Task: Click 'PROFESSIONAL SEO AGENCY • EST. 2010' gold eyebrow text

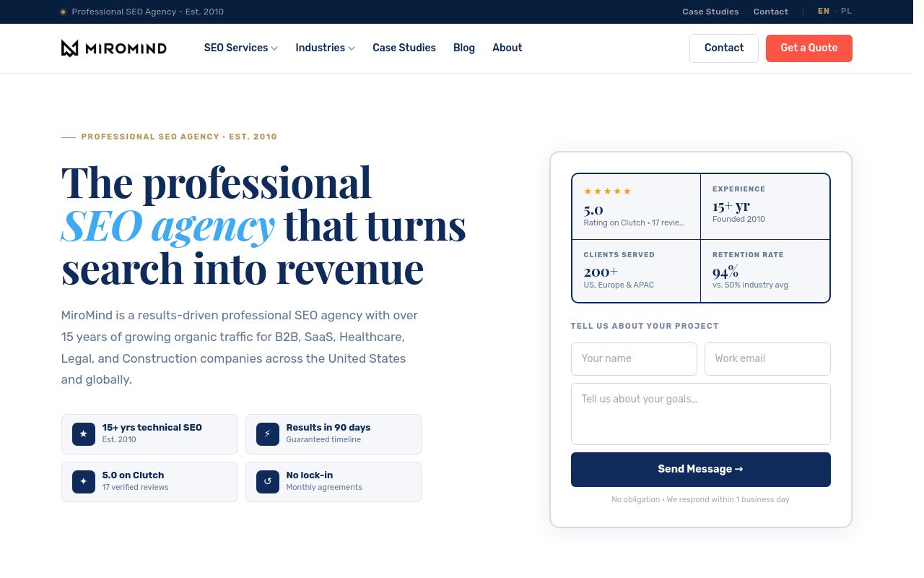Action: [179, 137]
